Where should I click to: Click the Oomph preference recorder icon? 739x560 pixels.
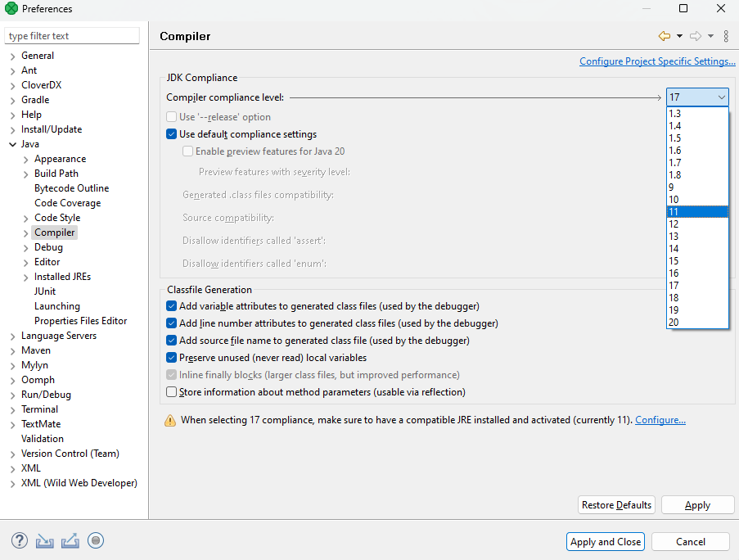96,540
